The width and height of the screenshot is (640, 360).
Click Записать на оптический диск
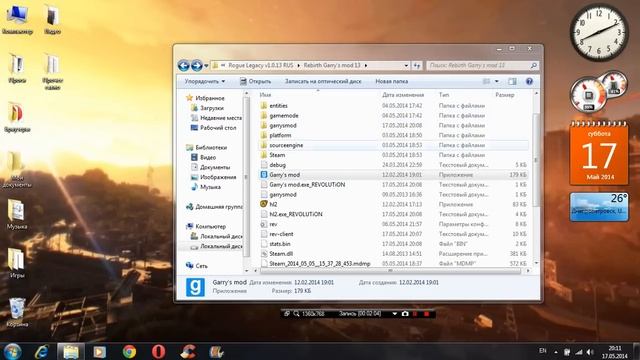[x=323, y=82]
